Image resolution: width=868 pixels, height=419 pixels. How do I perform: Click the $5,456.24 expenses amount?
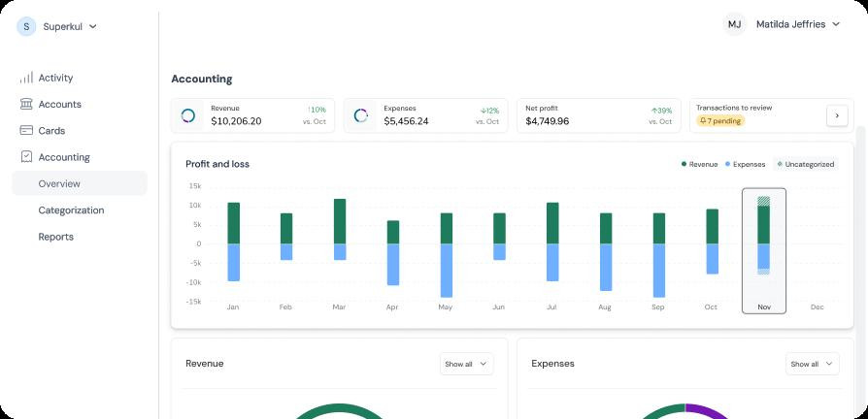pyautogui.click(x=406, y=121)
